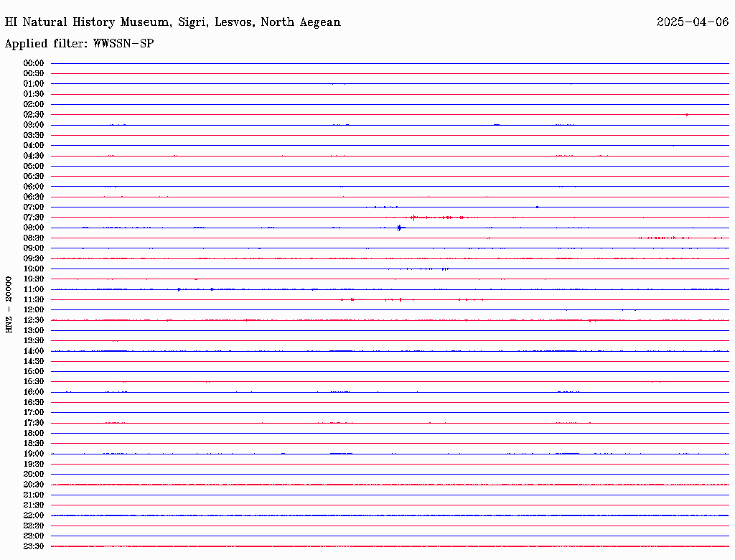Click the 16:30 time label
Viewport: 735px width, 560px height.
click(34, 403)
